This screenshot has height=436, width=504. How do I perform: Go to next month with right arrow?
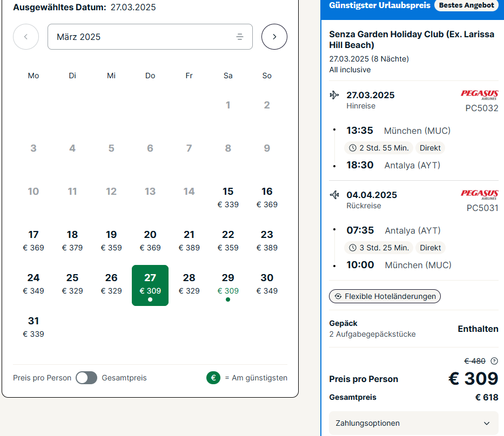[x=274, y=37]
